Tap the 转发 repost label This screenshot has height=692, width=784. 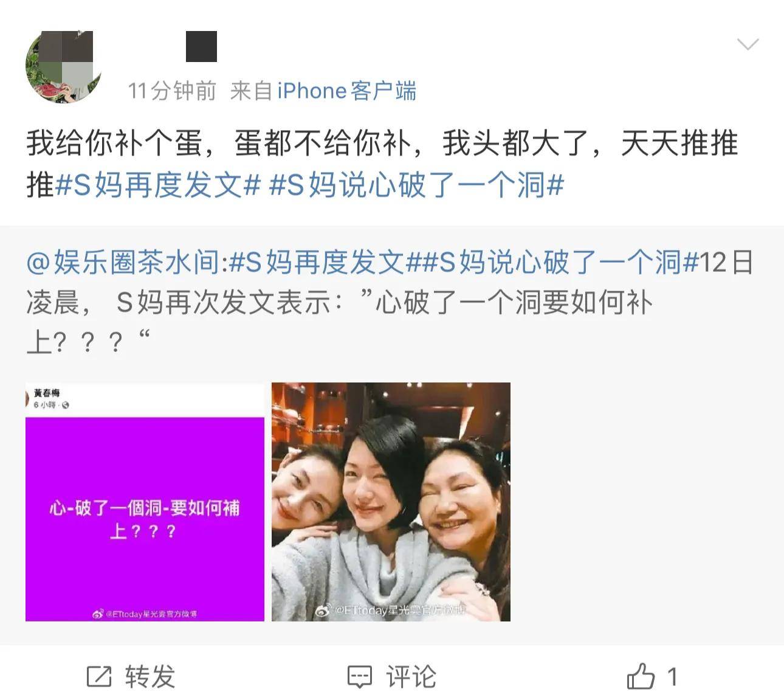point(150,676)
